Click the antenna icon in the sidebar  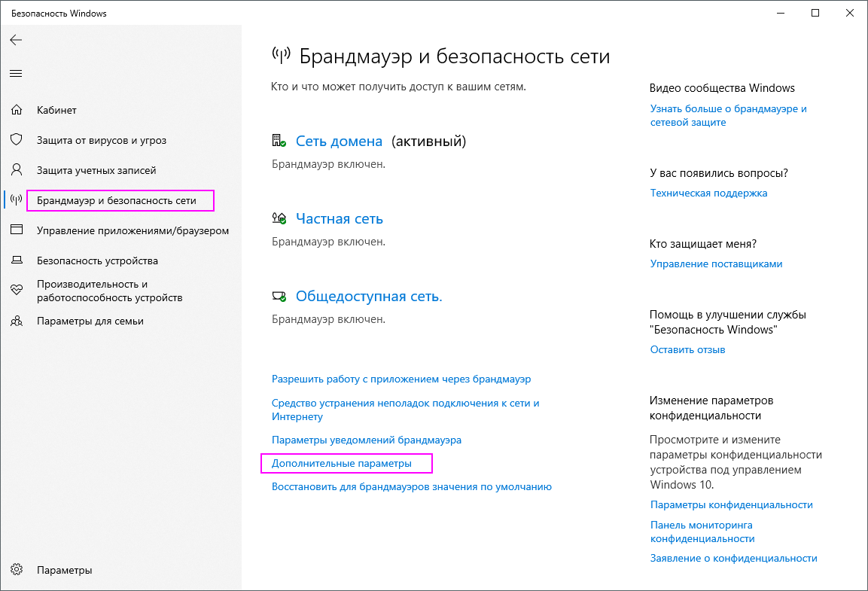[17, 200]
